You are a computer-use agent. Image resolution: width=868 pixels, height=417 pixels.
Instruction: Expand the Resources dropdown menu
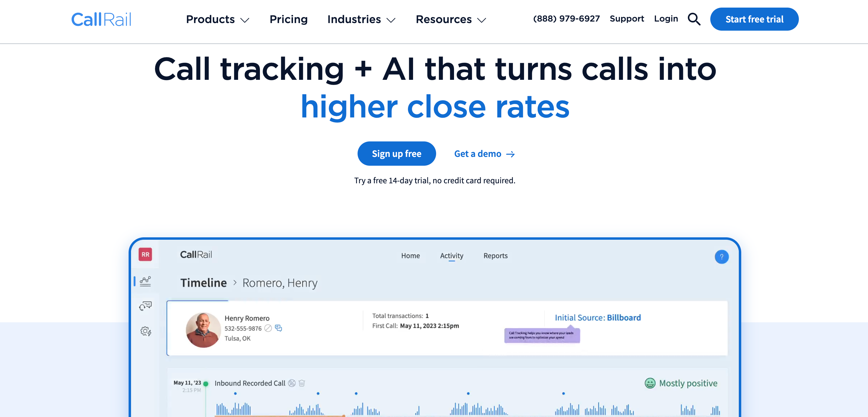coord(451,19)
